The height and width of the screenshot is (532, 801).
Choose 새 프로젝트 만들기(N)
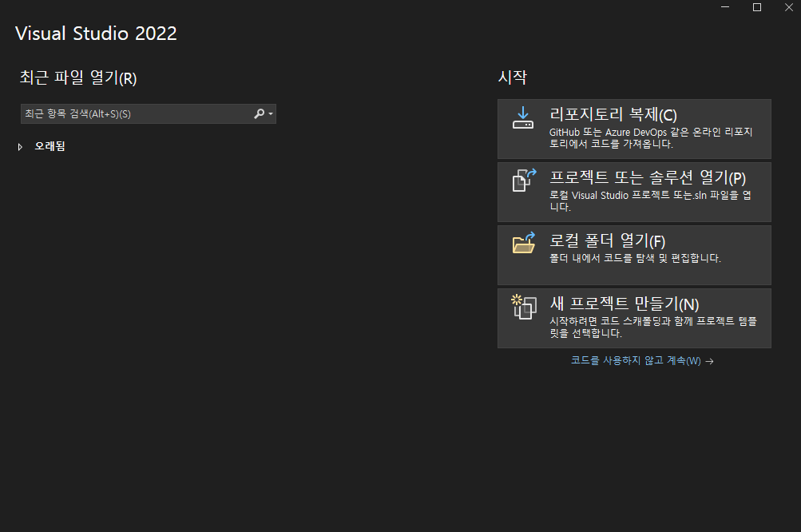[625, 304]
